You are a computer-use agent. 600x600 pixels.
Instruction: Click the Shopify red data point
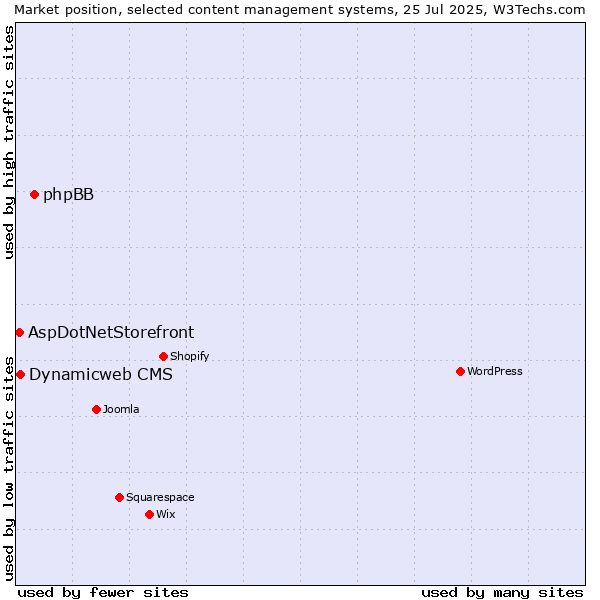[163, 357]
